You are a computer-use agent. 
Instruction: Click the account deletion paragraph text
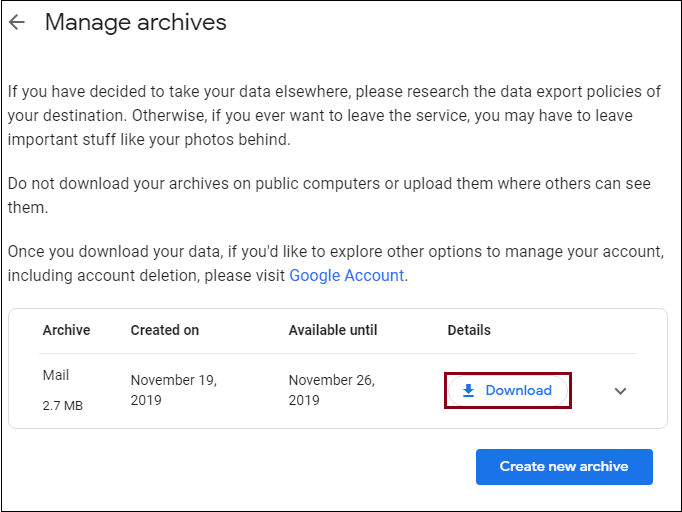pyautogui.click(x=336, y=264)
